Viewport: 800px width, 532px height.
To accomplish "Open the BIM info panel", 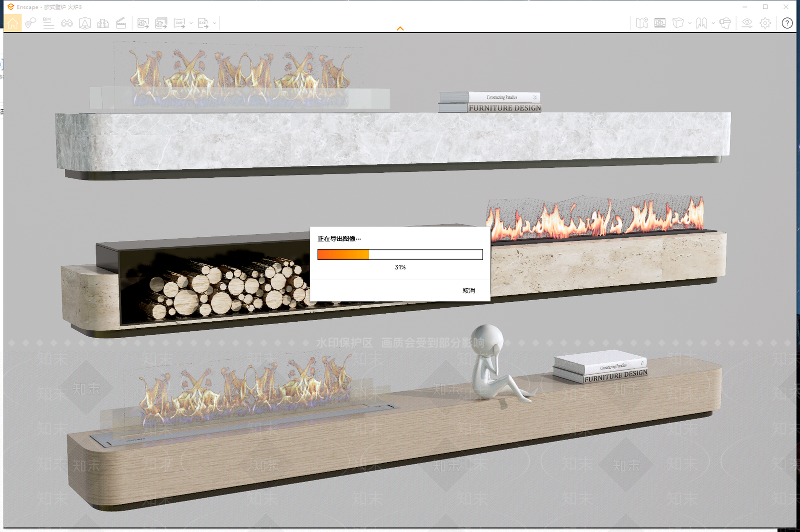I will (x=48, y=23).
